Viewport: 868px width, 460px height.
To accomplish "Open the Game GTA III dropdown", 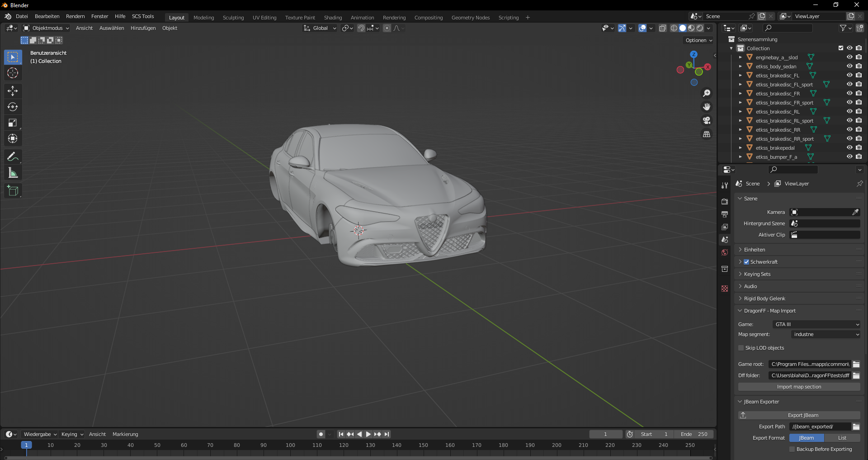I will coord(816,324).
